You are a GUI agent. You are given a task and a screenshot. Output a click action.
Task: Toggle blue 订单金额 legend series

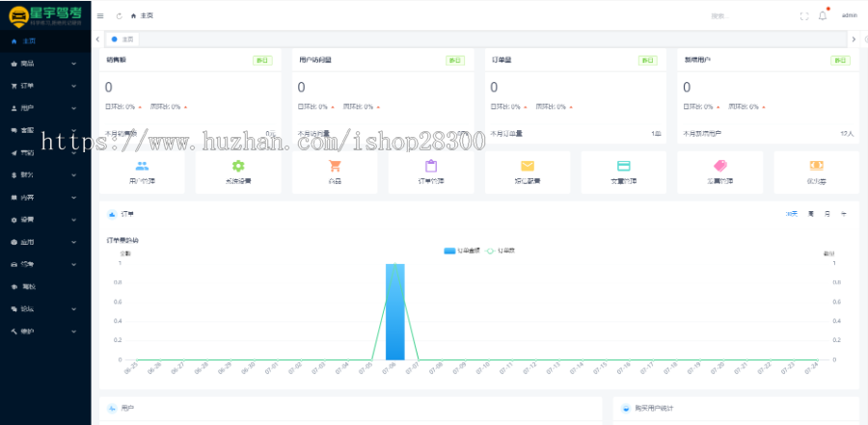[x=462, y=251]
